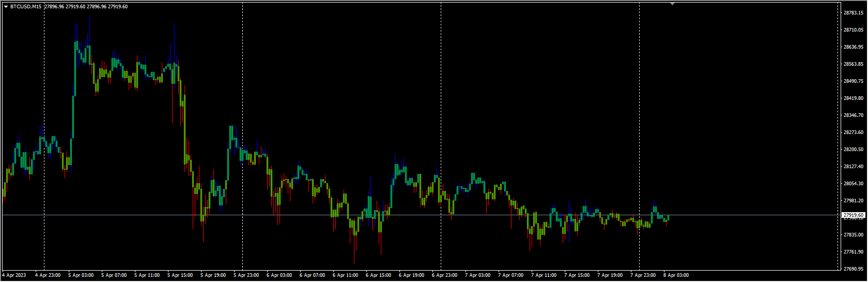
Task: Click the 7 Apr 15:00 time label
Action: (577, 275)
